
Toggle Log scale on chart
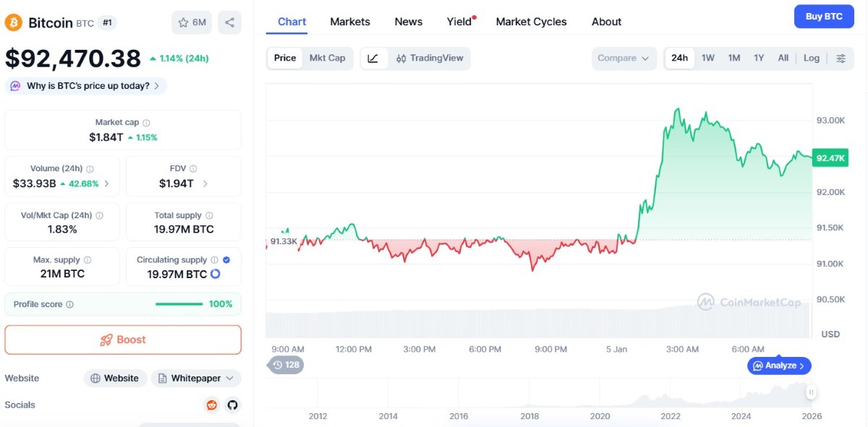[x=812, y=59]
